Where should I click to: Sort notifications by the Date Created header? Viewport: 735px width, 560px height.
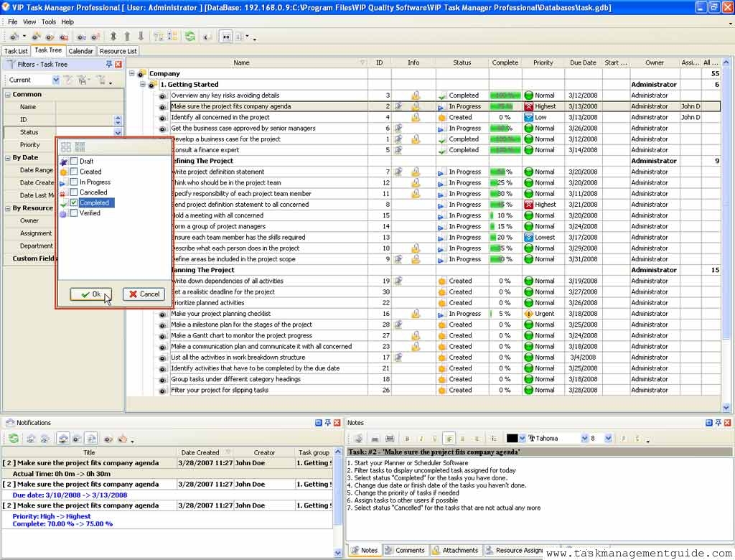pos(200,452)
